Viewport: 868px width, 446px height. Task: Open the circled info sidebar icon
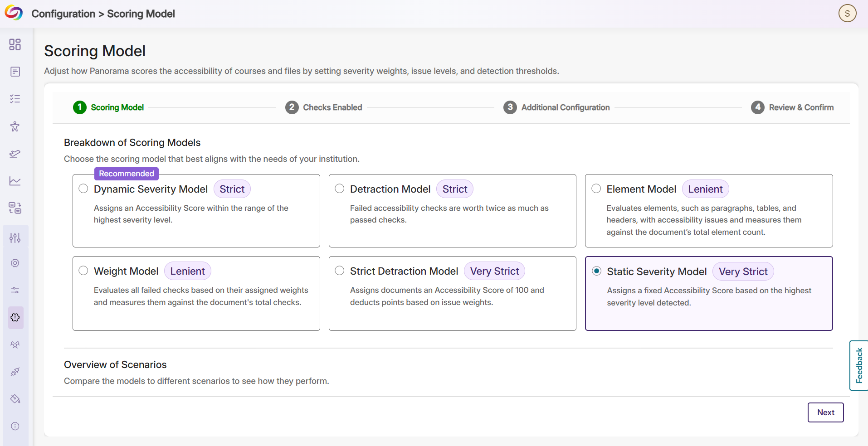pyautogui.click(x=15, y=426)
